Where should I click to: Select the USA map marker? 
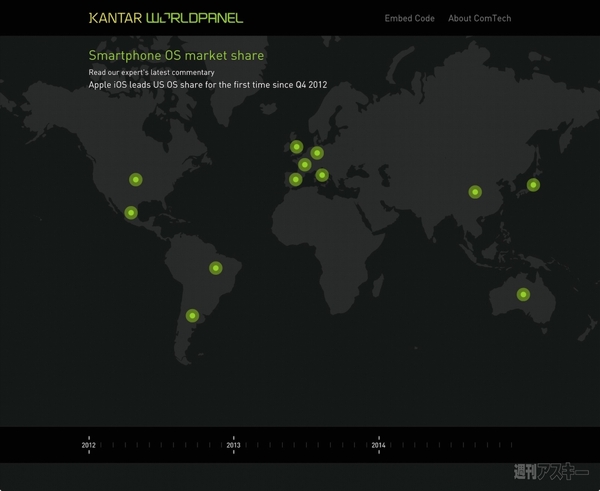pyautogui.click(x=136, y=179)
